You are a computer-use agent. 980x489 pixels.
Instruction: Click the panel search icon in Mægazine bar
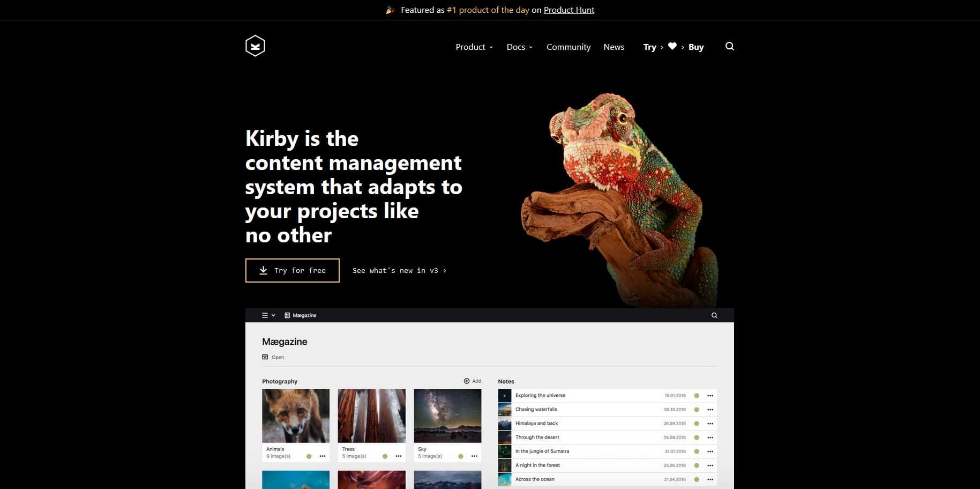pos(714,315)
